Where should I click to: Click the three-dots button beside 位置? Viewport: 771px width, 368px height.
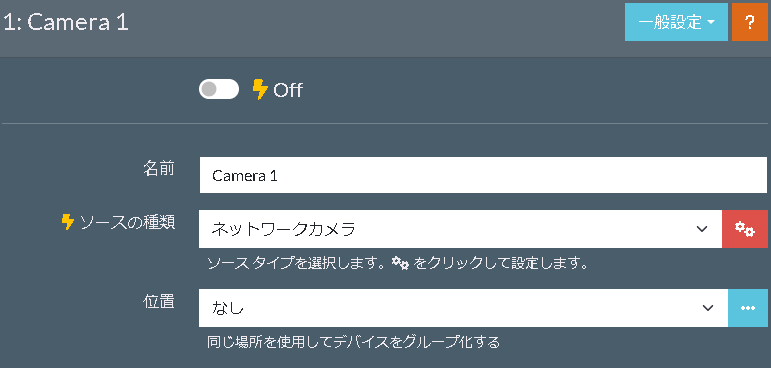(747, 308)
